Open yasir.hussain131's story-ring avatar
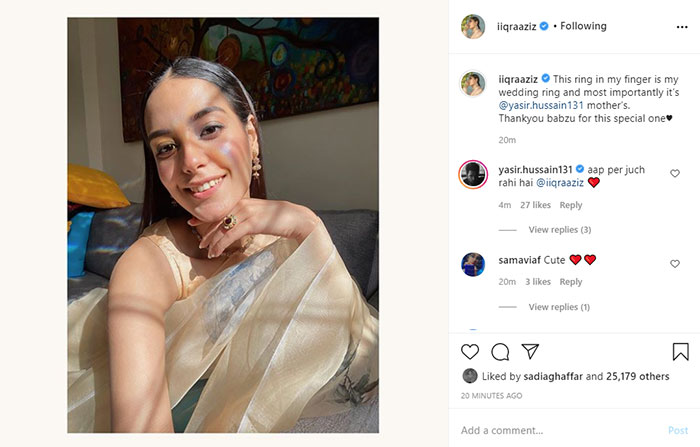Viewport: 700px width, 447px height. [473, 174]
